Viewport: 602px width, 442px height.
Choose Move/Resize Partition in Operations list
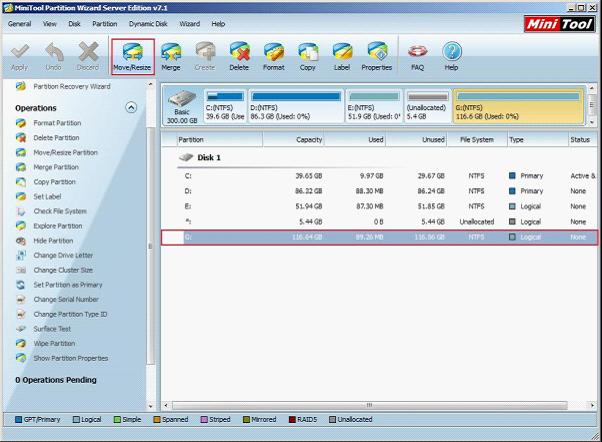click(65, 152)
